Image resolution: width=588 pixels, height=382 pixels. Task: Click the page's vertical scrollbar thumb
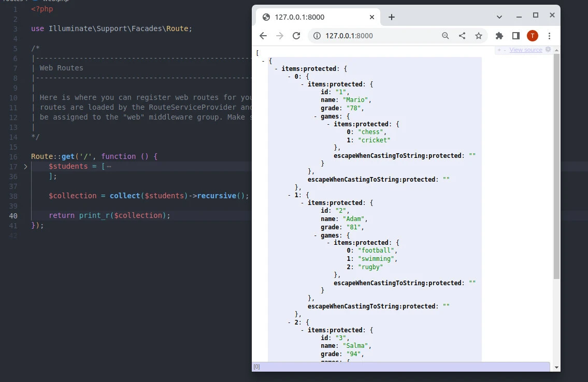pyautogui.click(x=556, y=166)
